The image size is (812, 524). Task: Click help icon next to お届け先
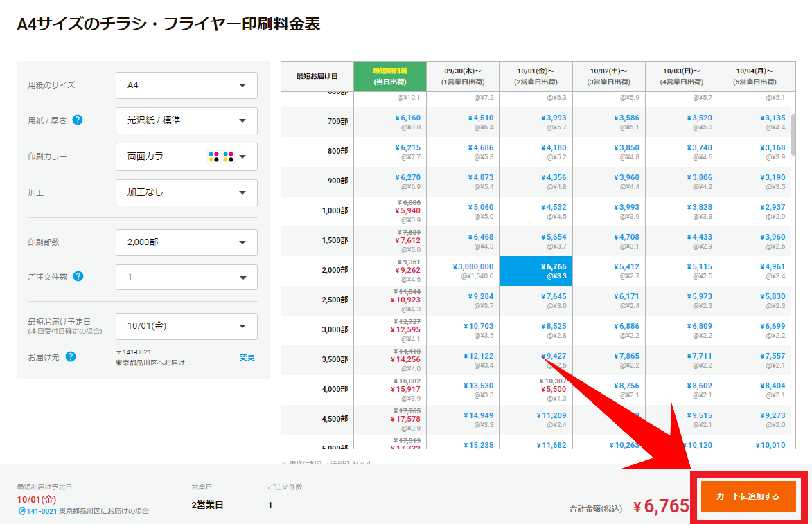(71, 357)
